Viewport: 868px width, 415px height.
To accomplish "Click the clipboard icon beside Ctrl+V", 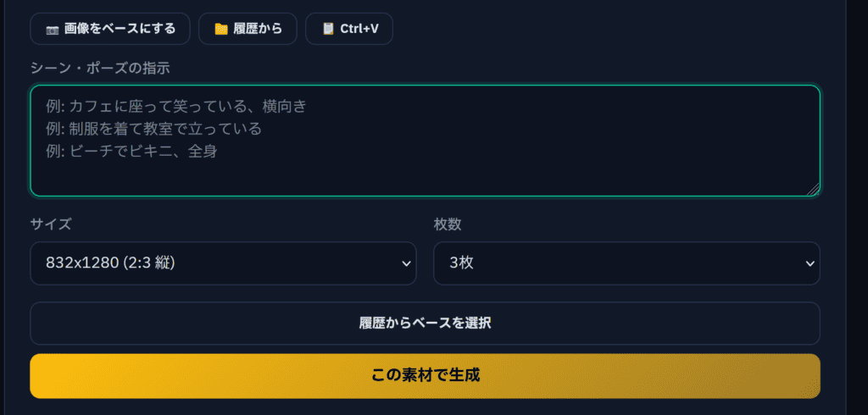I will (x=328, y=30).
